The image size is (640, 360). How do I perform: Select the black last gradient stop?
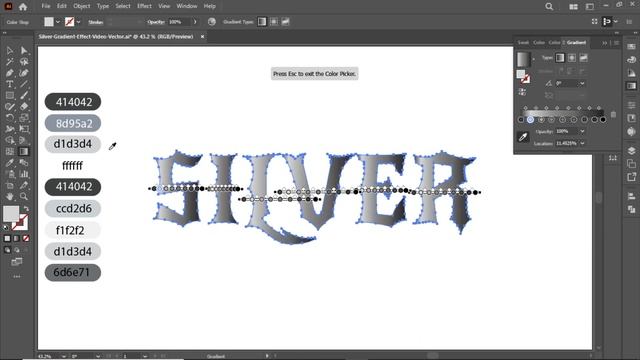tap(603, 120)
